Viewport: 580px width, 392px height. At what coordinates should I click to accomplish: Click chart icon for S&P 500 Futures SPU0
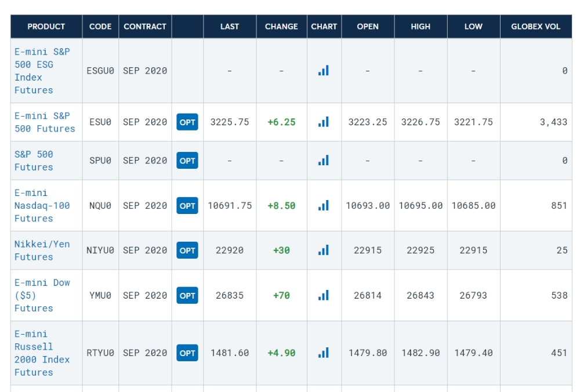pos(324,161)
